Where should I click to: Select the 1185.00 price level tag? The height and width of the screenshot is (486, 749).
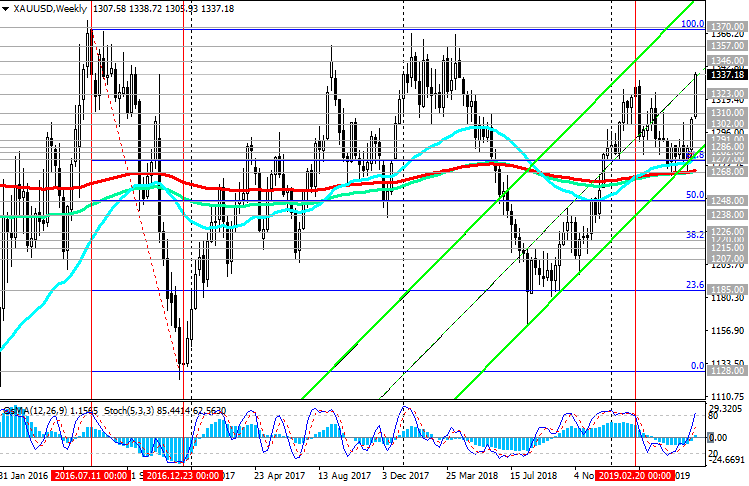point(725,290)
